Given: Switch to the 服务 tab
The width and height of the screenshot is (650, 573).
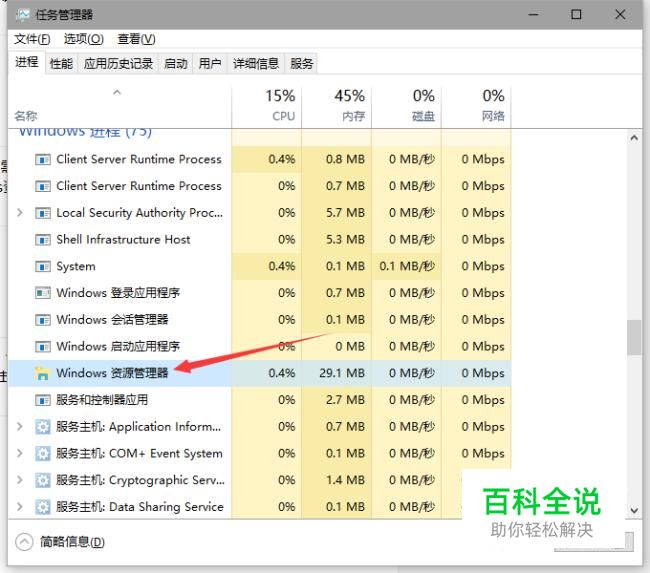Looking at the screenshot, I should pyautogui.click(x=301, y=64).
